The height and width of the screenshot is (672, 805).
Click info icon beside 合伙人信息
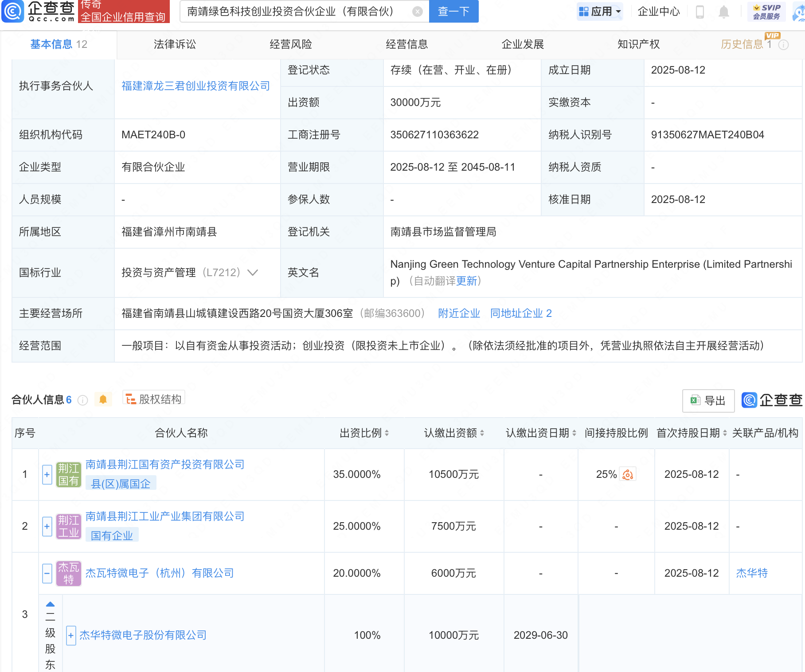pyautogui.click(x=82, y=400)
